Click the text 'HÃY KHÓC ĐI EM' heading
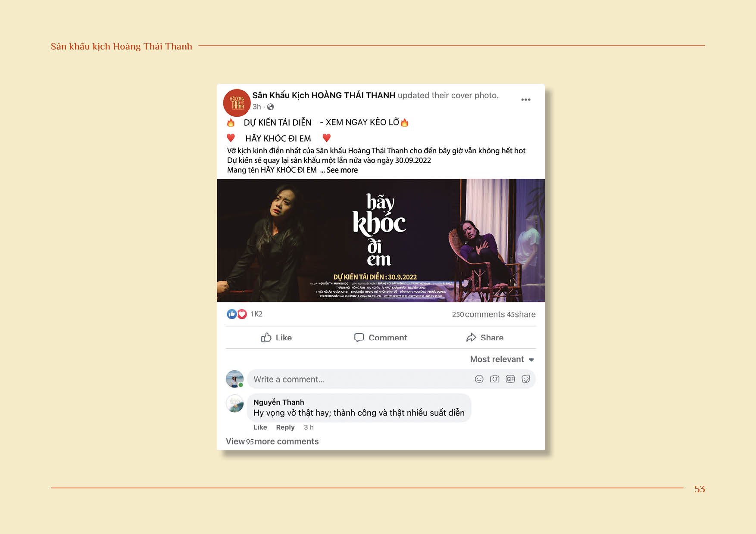The height and width of the screenshot is (534, 756). (278, 138)
